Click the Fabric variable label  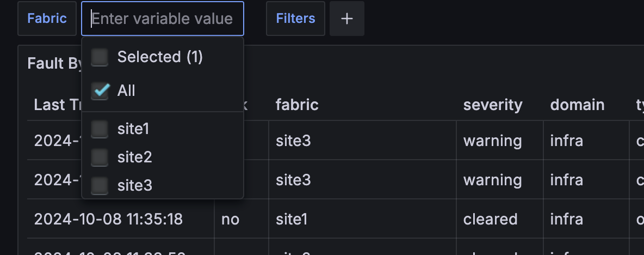tap(47, 19)
